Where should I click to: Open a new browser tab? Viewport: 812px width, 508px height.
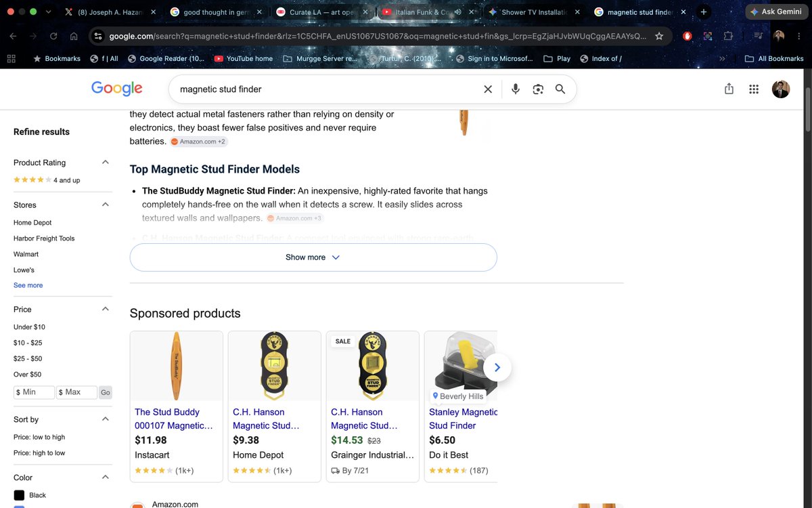pos(704,12)
